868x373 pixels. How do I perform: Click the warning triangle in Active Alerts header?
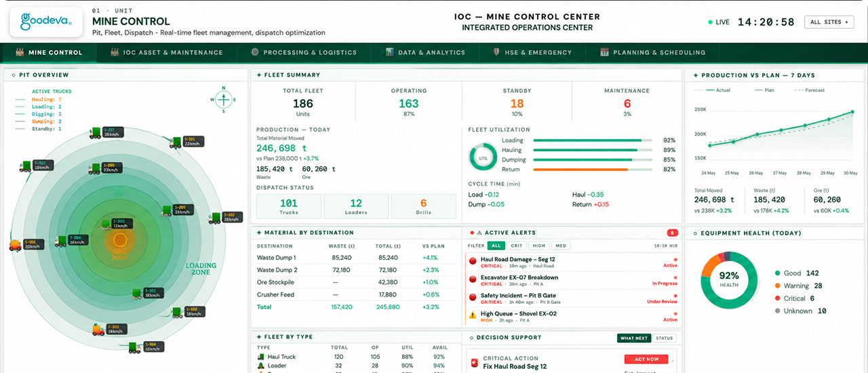(479, 233)
